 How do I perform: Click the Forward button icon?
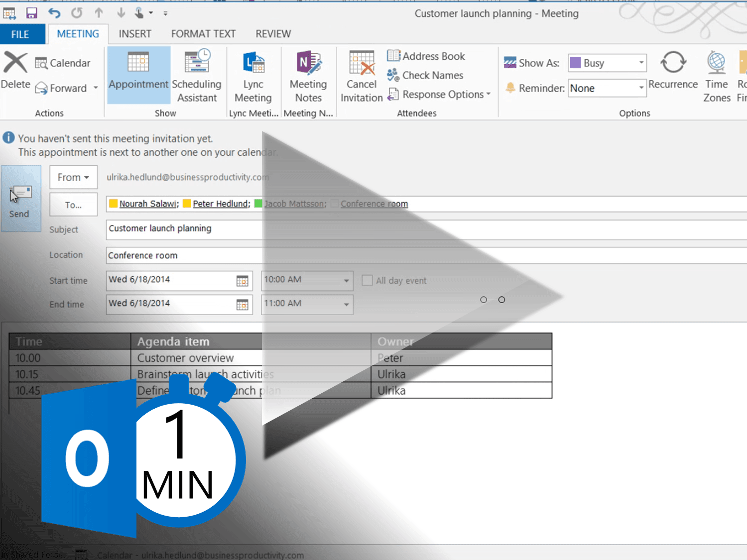tap(41, 88)
